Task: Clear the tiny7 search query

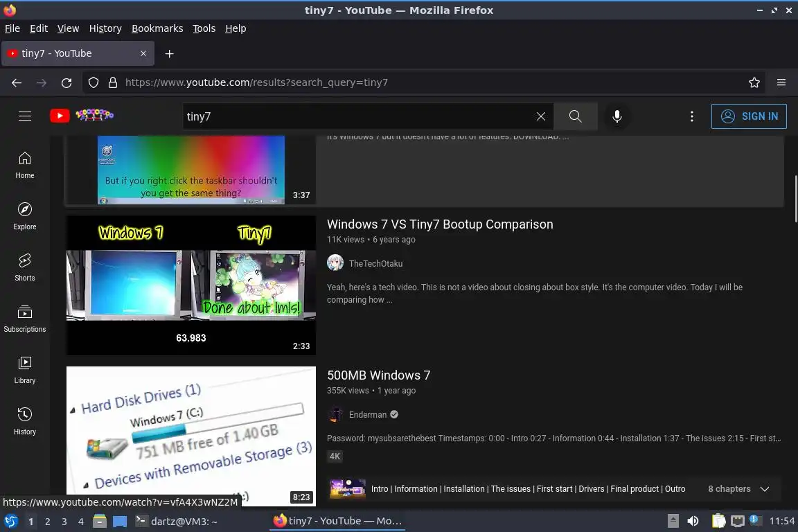Action: coord(540,116)
